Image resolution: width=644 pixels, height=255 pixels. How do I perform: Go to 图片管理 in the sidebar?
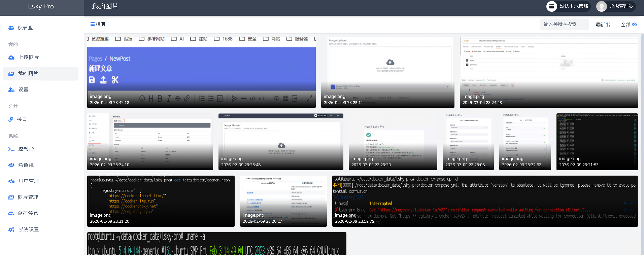28,197
